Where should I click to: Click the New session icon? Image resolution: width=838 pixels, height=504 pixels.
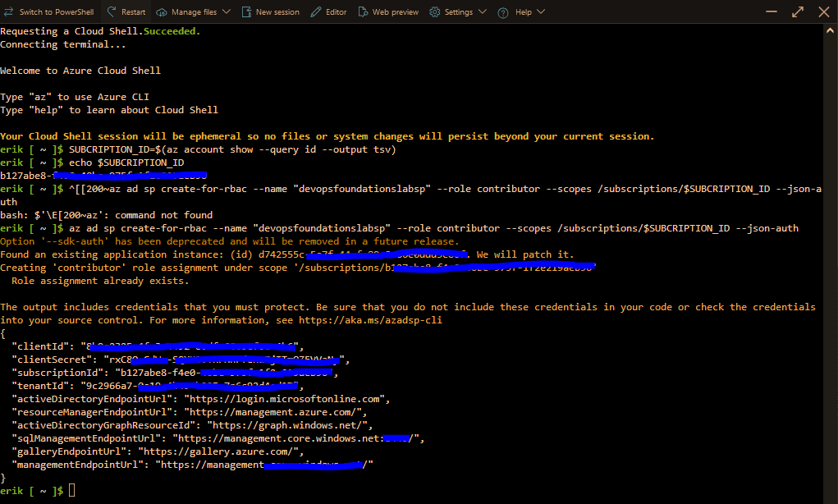pos(246,11)
